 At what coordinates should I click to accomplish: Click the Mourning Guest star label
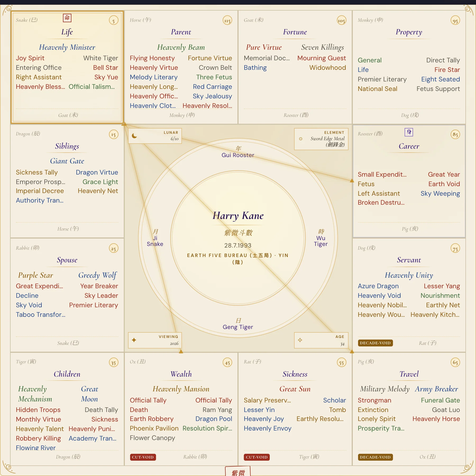(x=322, y=58)
